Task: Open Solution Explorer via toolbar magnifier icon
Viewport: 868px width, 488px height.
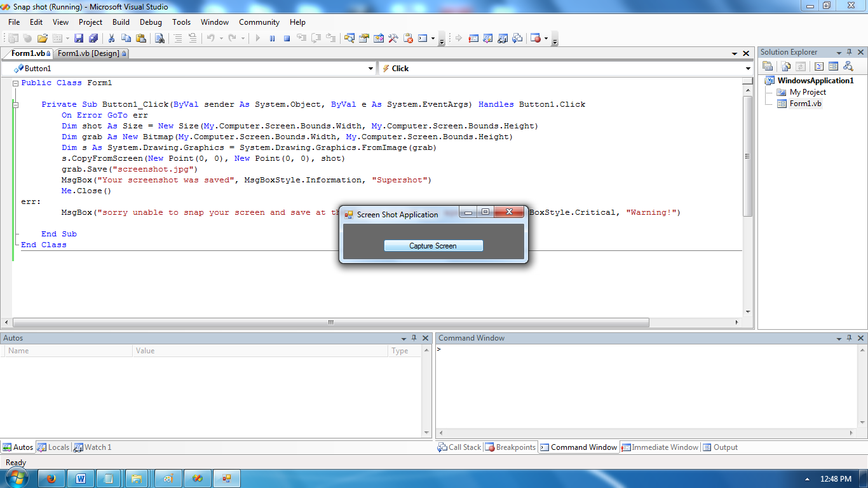Action: (349, 38)
